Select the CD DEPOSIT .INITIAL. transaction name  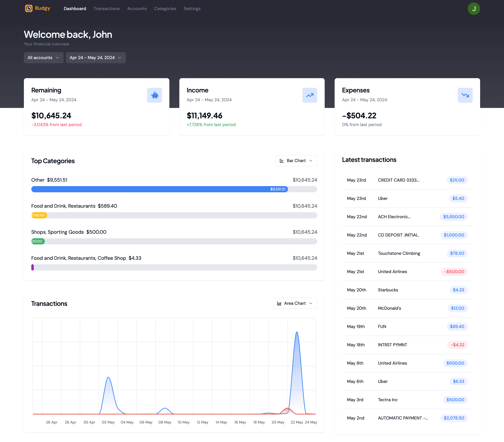click(x=398, y=235)
